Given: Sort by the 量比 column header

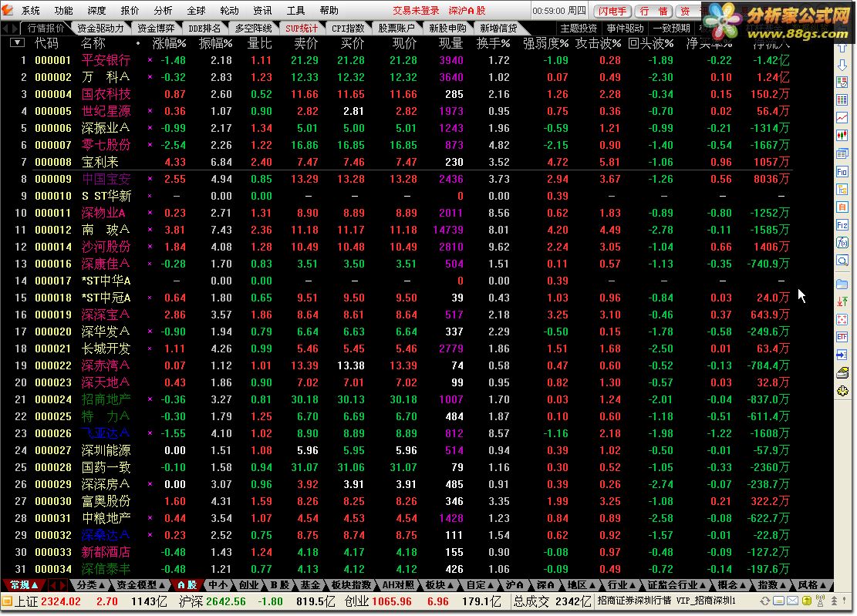Looking at the screenshot, I should tap(260, 43).
